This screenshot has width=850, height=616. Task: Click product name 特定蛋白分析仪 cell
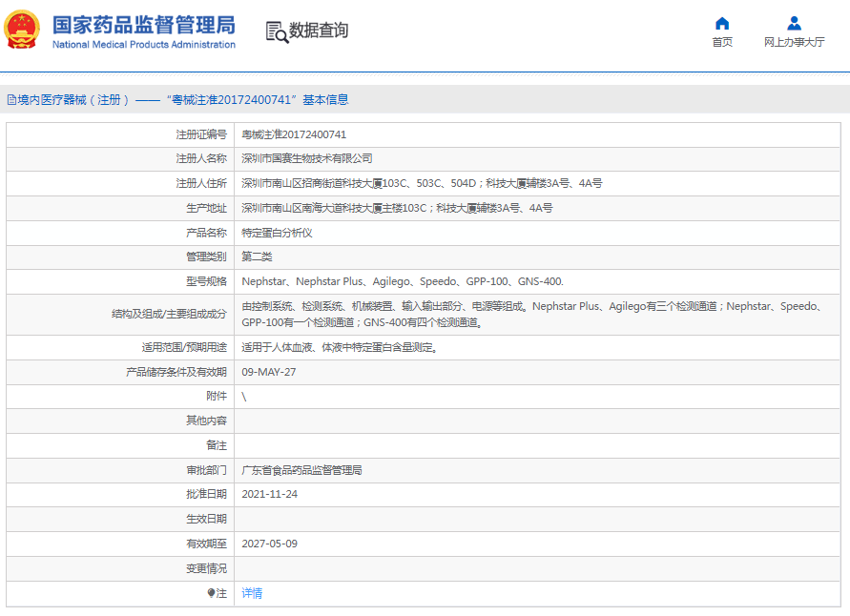tap(277, 233)
